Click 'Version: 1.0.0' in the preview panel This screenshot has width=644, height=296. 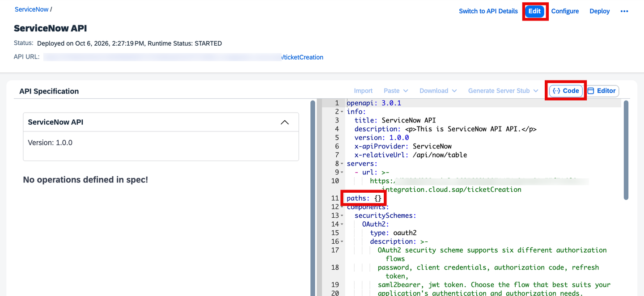50,143
